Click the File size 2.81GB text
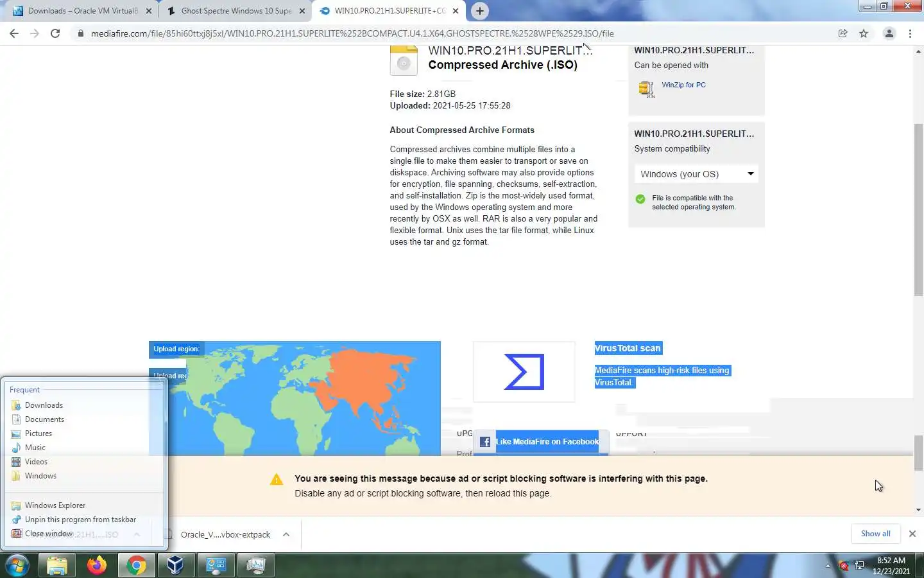 423,94
